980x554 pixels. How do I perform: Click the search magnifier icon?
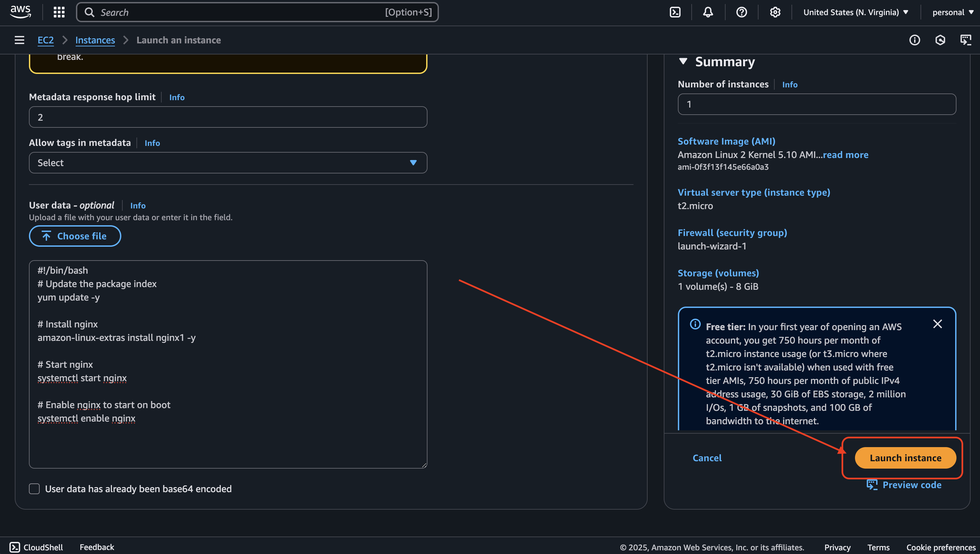tap(89, 12)
